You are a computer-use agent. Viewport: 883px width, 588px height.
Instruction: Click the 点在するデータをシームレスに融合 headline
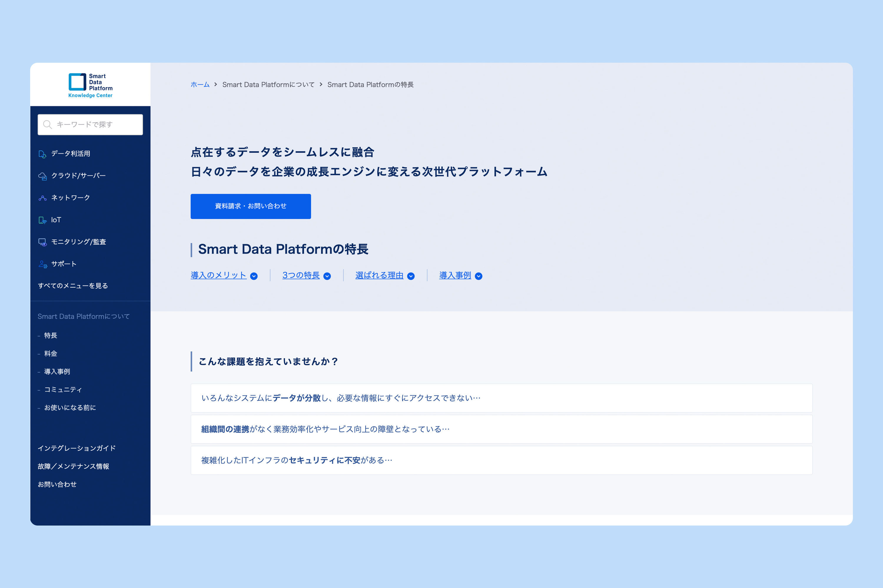pos(282,152)
